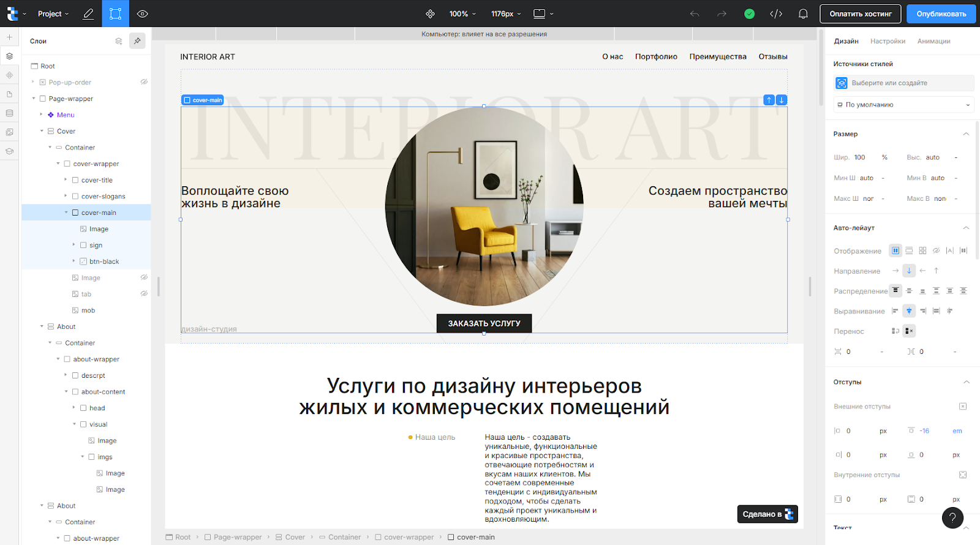Set alignment to right edge

[922, 311]
